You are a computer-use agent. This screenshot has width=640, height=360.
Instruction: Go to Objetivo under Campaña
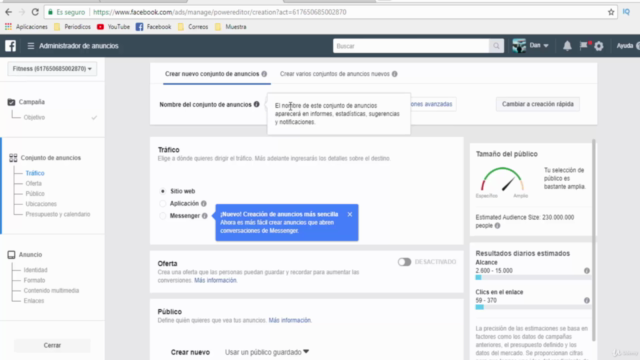tap(34, 117)
